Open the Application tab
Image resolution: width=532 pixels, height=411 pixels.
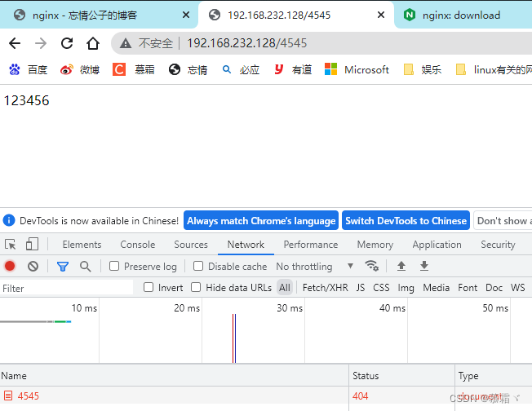point(437,245)
